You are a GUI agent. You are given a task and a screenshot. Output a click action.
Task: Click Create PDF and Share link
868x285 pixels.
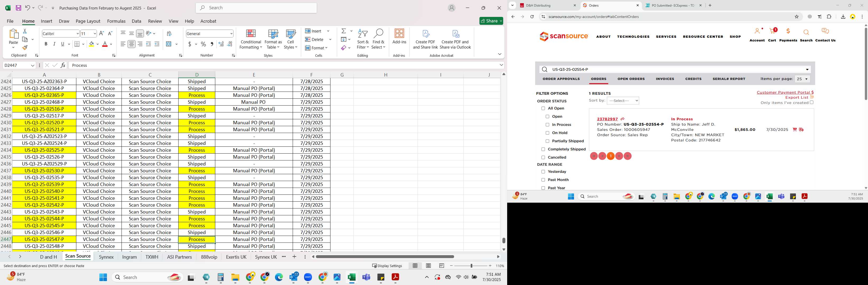pyautogui.click(x=425, y=39)
